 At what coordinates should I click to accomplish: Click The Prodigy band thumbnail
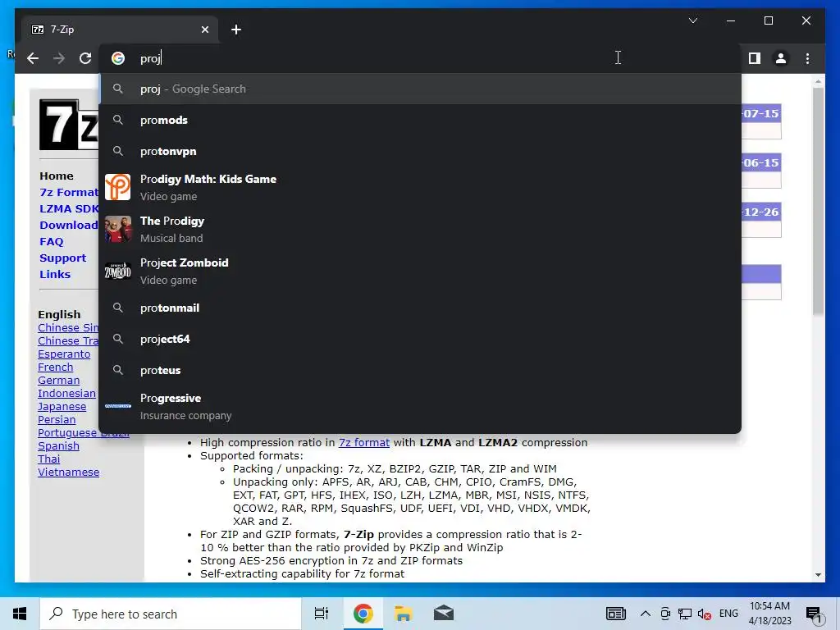click(x=118, y=230)
